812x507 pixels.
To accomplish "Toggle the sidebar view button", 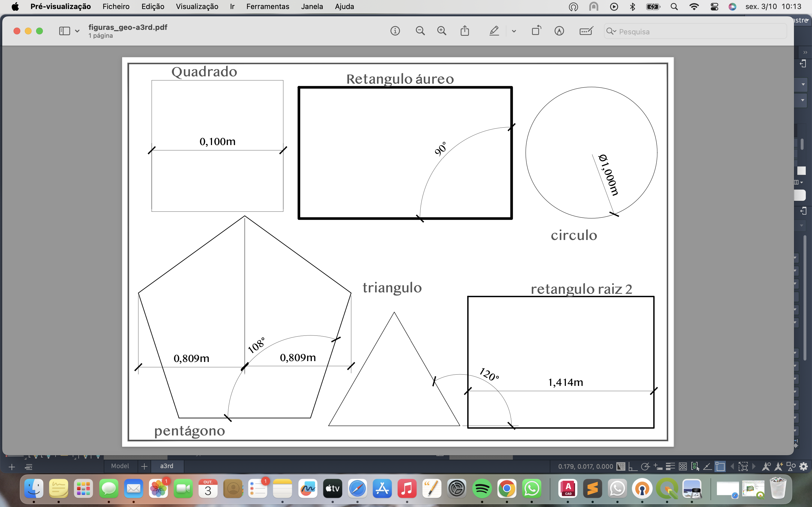I will (x=64, y=31).
